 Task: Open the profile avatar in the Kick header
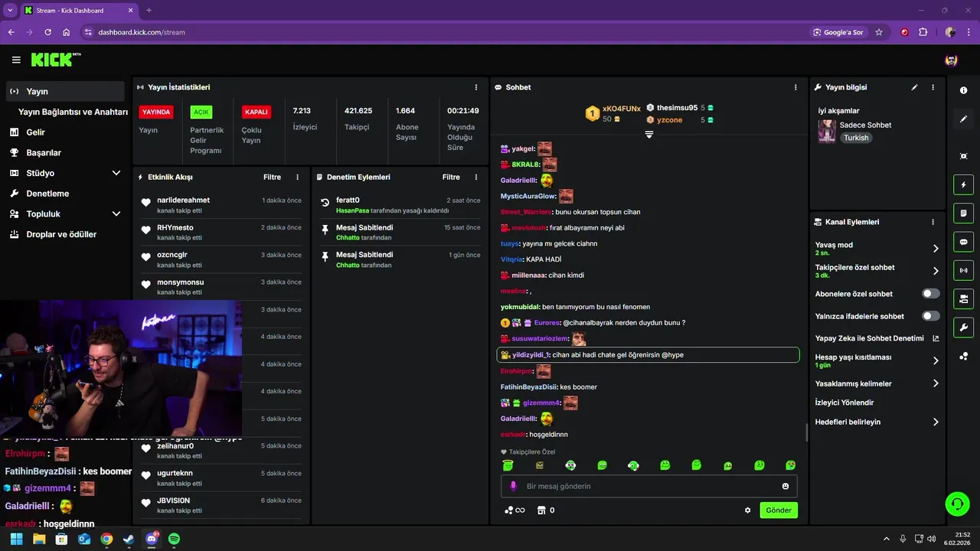pyautogui.click(x=952, y=60)
